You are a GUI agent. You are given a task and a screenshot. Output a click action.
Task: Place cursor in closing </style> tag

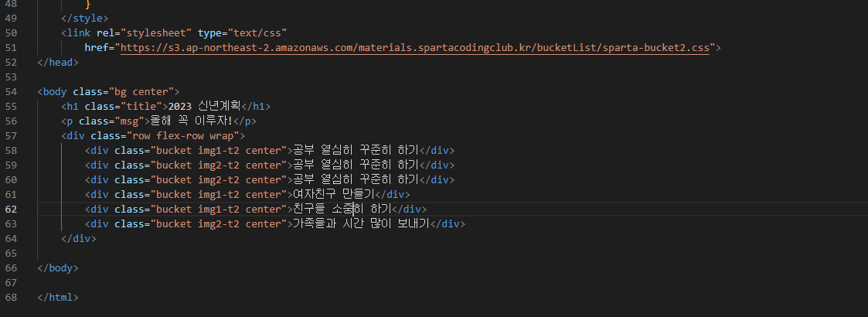[x=85, y=19]
